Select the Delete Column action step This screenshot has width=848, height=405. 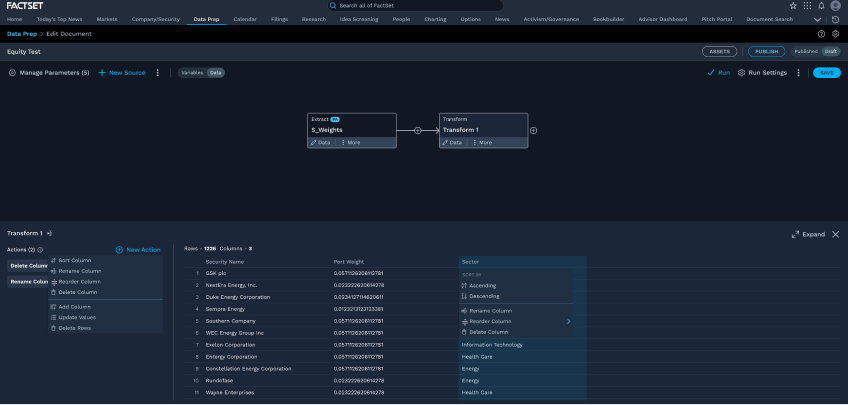(28, 266)
